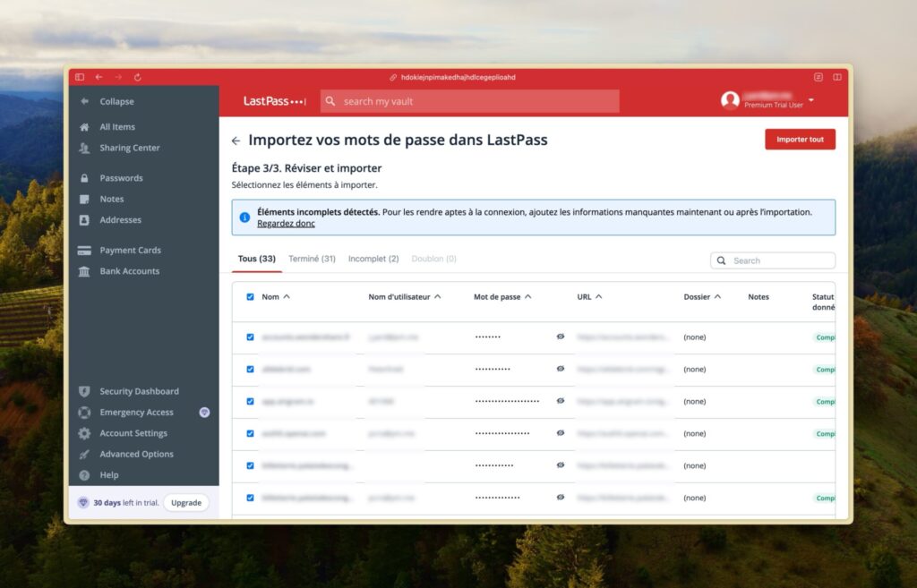Click the reader icon in browser toolbar
The width and height of the screenshot is (917, 588).
[x=818, y=77]
